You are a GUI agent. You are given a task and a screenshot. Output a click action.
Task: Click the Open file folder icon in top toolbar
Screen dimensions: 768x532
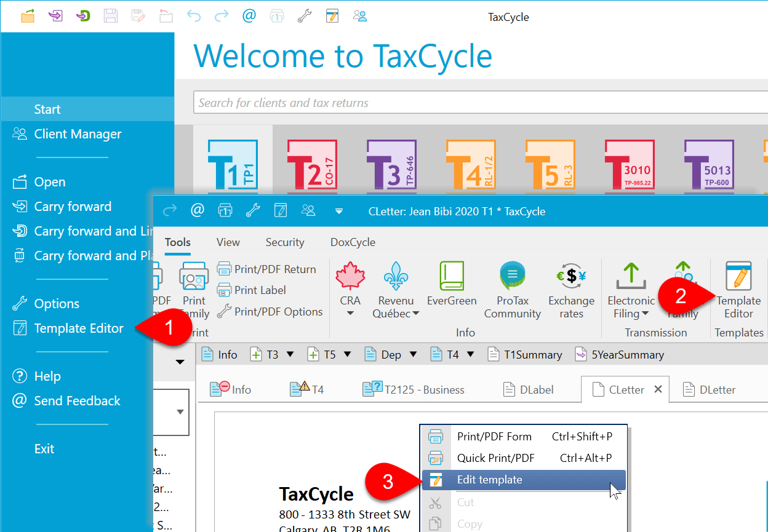click(x=28, y=16)
